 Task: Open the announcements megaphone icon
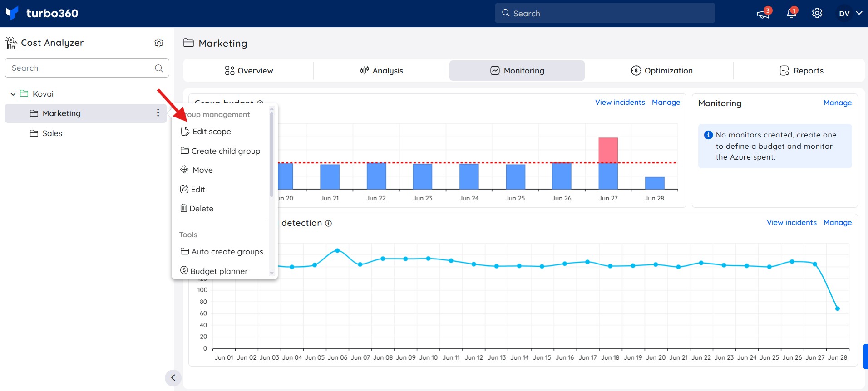tap(763, 14)
